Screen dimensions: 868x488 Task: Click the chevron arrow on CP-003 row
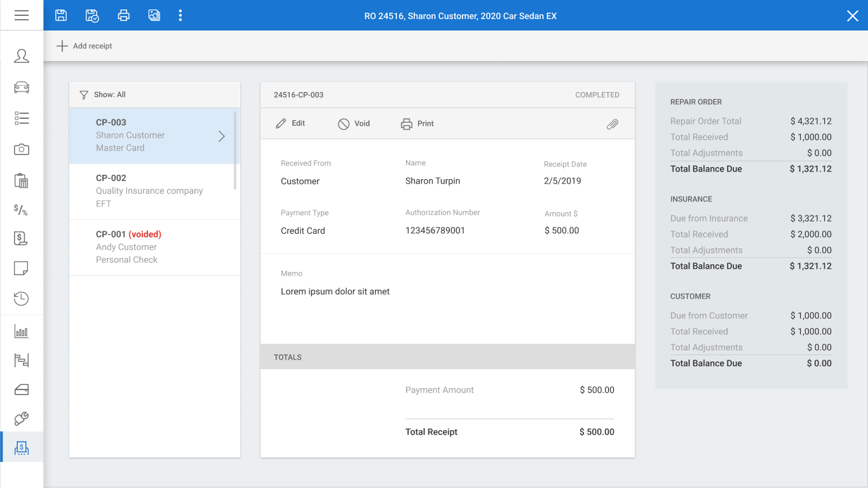(x=222, y=136)
